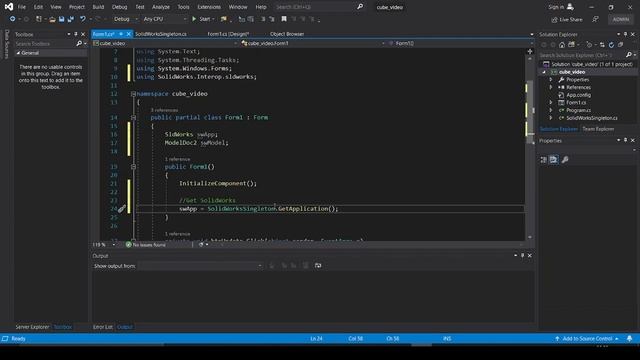Close the Form1.cs editor tab
Viewport: 640px width, 360px height.
point(129,34)
